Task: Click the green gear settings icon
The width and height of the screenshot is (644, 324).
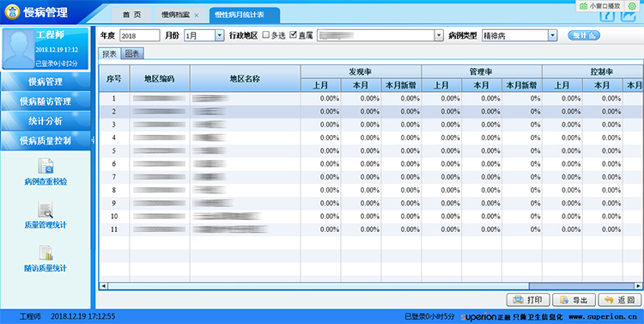Action: click(632, 6)
